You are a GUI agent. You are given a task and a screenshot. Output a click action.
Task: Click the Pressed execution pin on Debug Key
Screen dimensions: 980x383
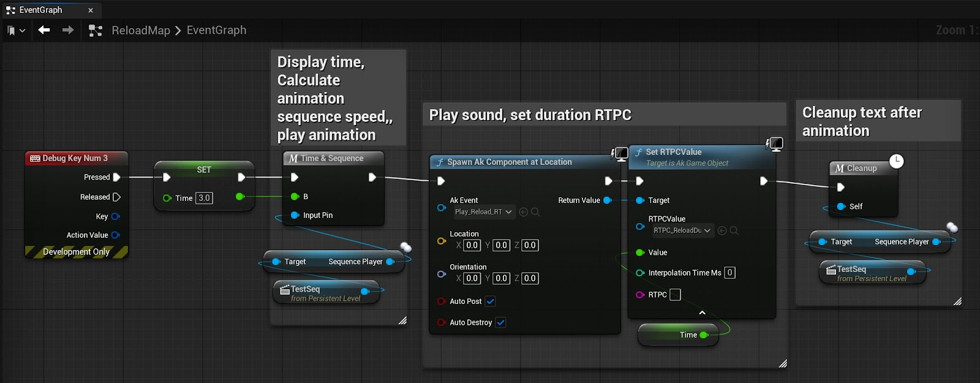[x=116, y=177]
